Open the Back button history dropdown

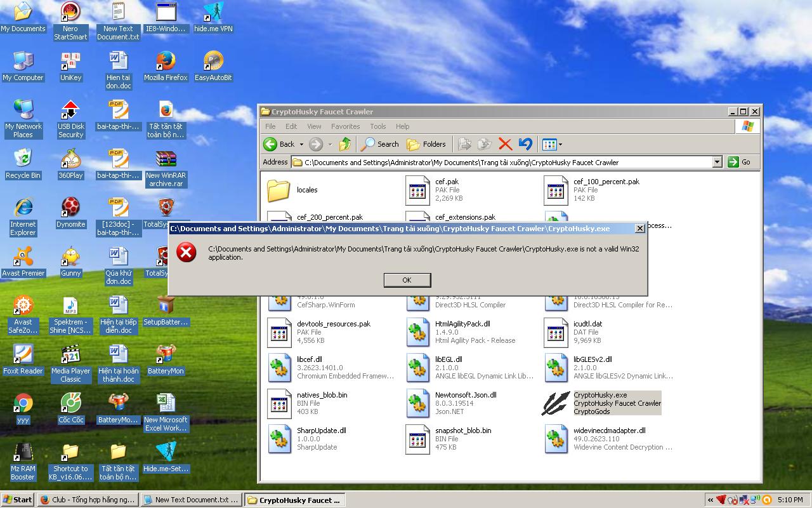coord(301,144)
